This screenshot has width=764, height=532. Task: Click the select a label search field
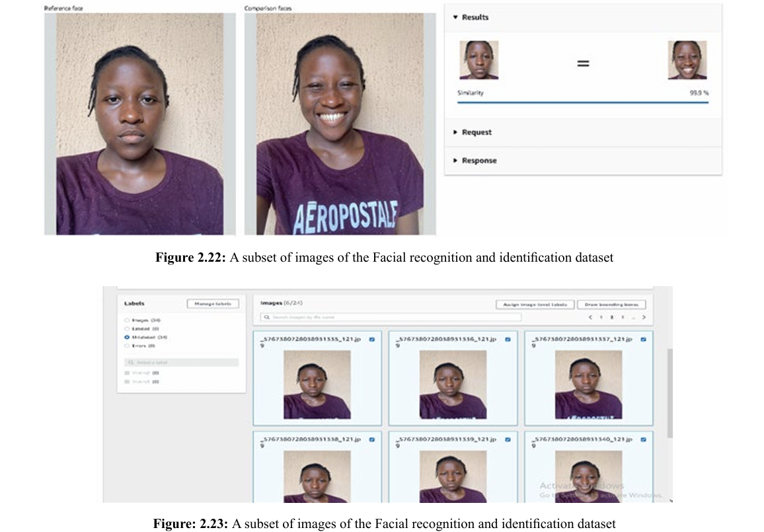coord(181,363)
